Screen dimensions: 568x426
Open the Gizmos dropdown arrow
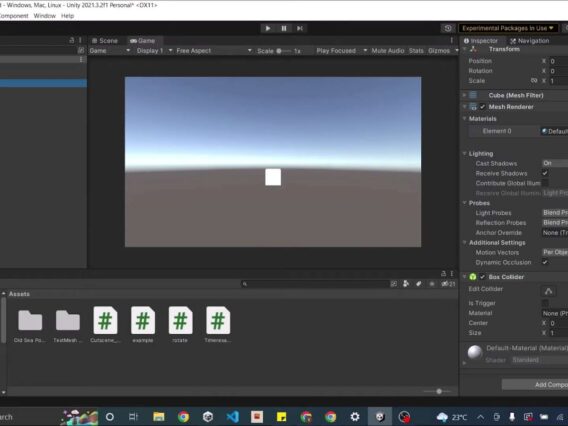[456, 51]
